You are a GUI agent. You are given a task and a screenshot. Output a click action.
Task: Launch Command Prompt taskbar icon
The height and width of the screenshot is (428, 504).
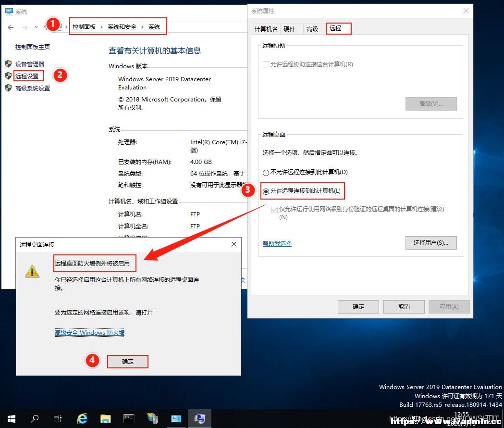click(x=129, y=418)
